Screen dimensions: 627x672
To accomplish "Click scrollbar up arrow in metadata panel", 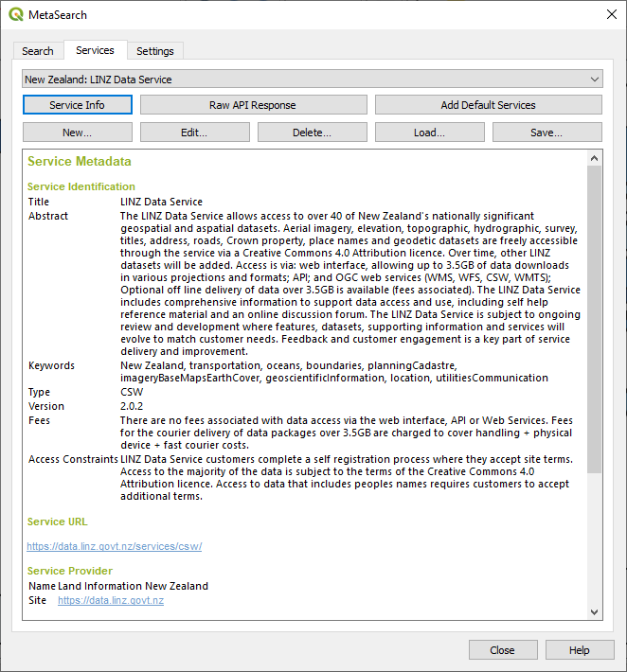I will 595,158.
